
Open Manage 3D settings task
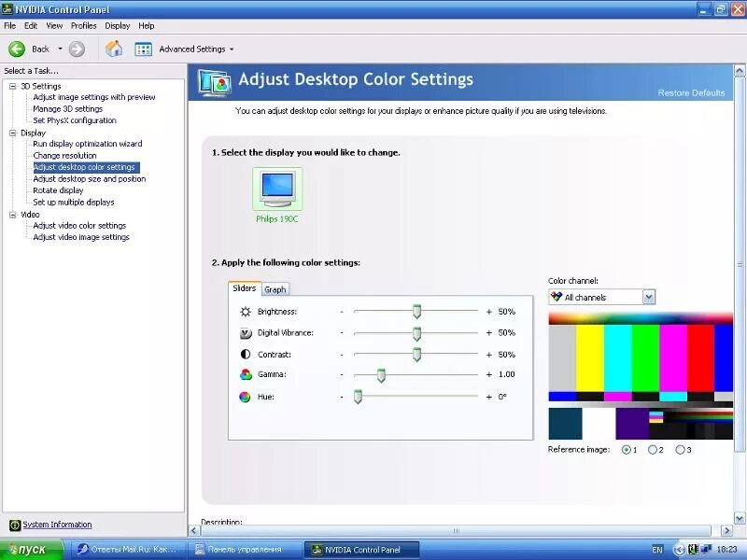pos(67,109)
